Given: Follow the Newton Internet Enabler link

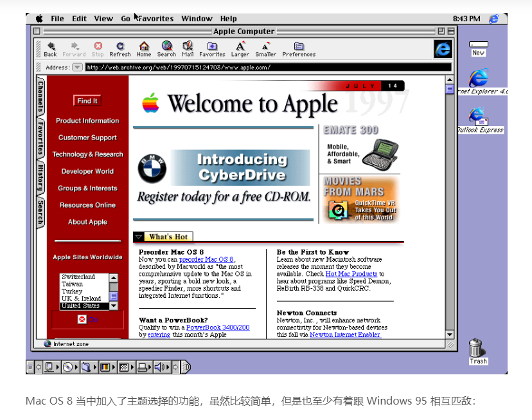Looking at the screenshot, I should [x=345, y=334].
